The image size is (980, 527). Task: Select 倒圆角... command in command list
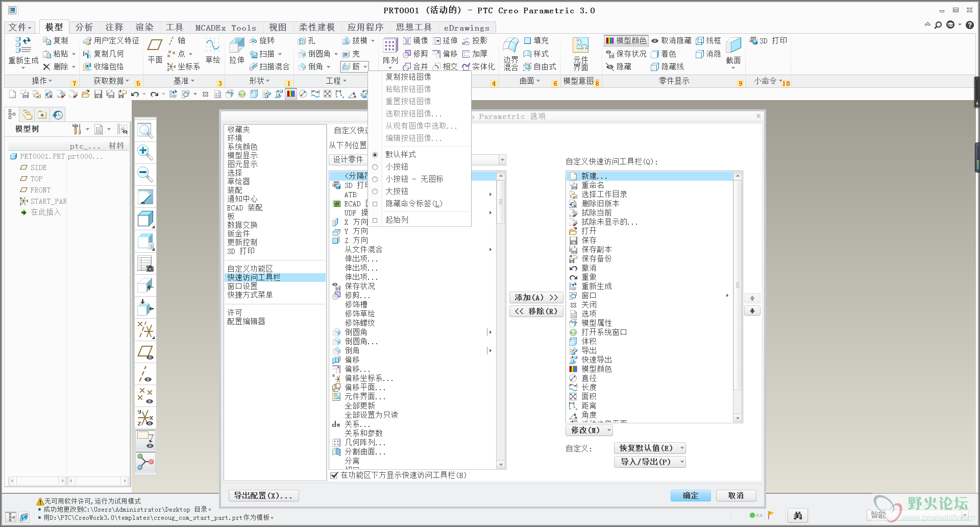(x=361, y=342)
